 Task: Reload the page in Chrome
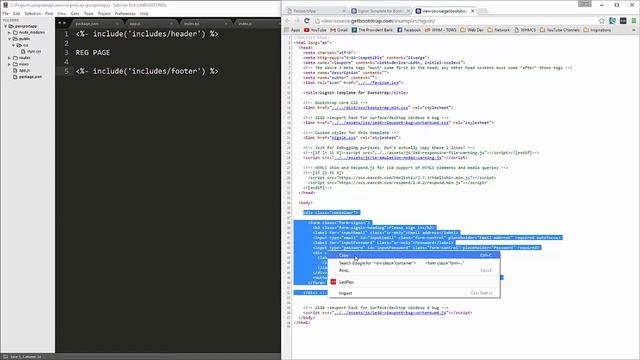point(307,21)
